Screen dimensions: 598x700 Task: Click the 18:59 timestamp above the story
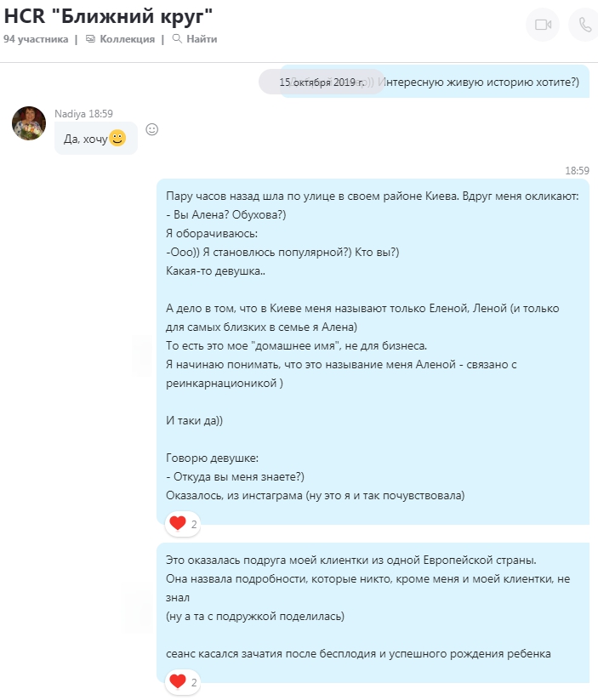click(x=577, y=171)
